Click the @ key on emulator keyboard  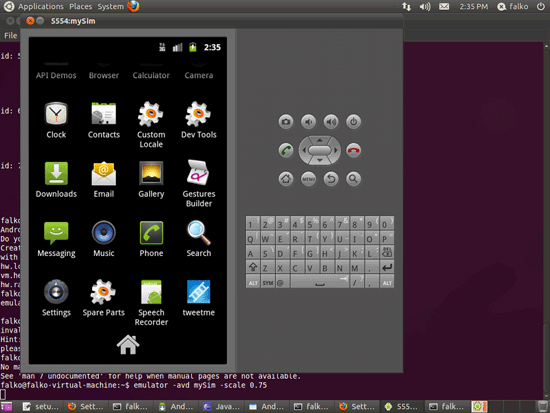pyautogui.click(x=282, y=282)
